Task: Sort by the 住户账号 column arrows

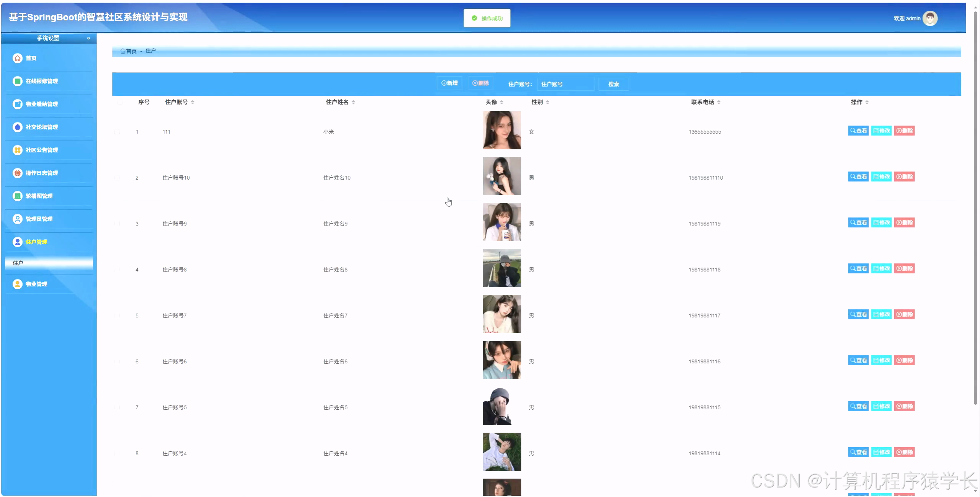Action: 193,102
